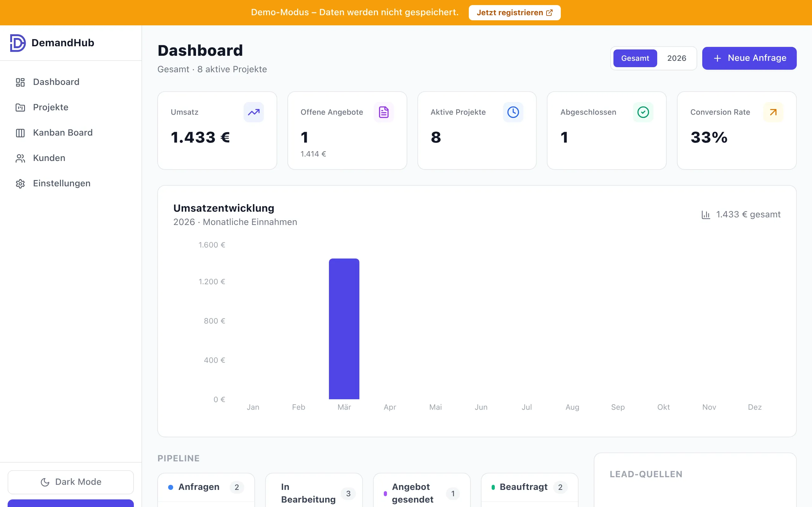Click the DemandHub logo icon
This screenshot has width=812, height=507.
tap(17, 42)
